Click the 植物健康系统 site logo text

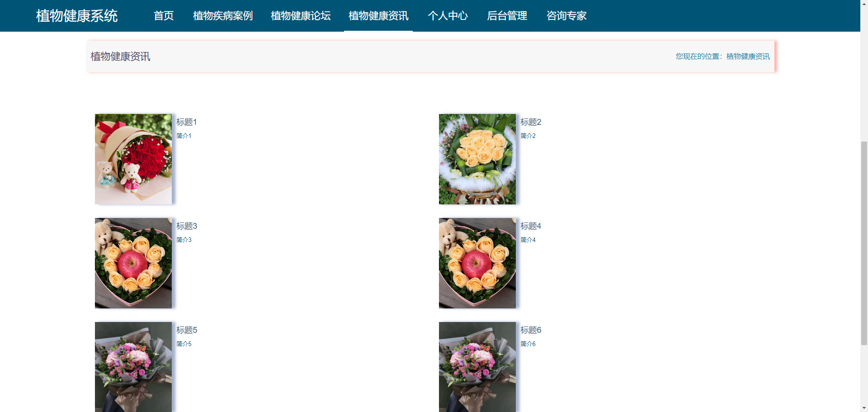pos(77,16)
